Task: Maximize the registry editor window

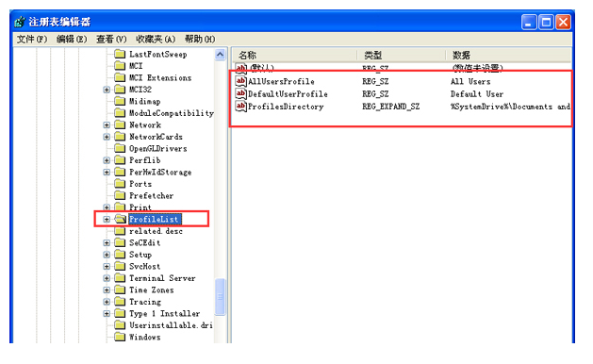Action: click(x=546, y=22)
